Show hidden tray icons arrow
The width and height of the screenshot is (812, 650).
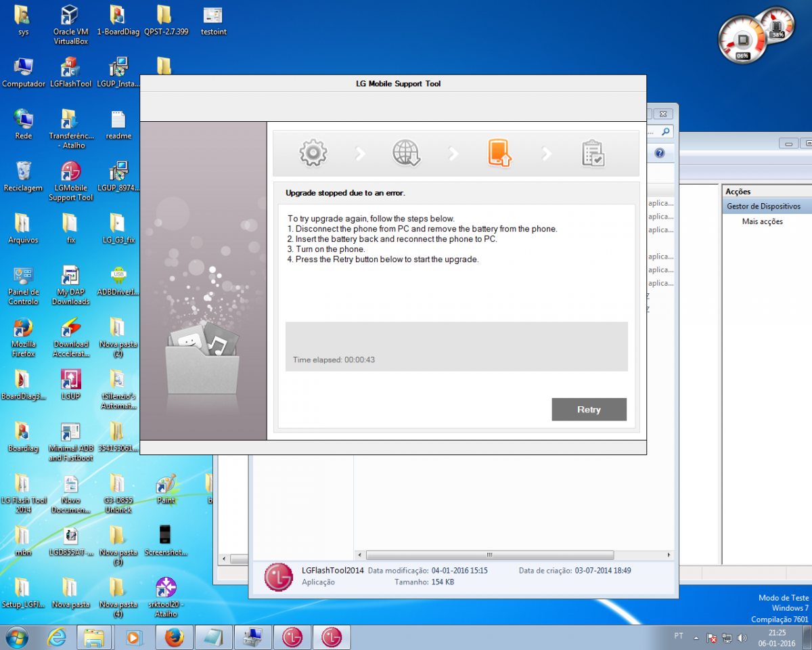(x=696, y=637)
